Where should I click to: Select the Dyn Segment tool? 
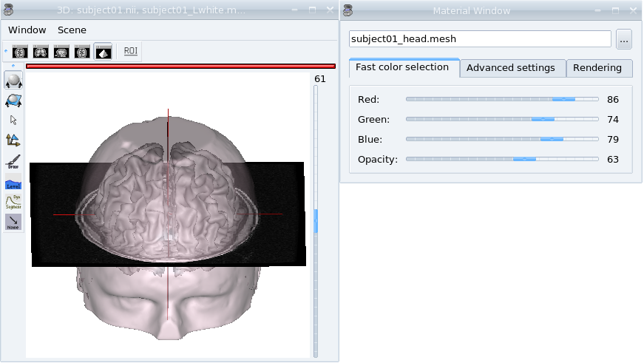click(13, 202)
